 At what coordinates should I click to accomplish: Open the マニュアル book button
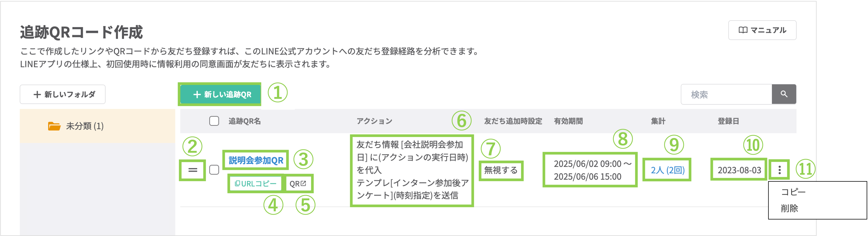[x=762, y=30]
